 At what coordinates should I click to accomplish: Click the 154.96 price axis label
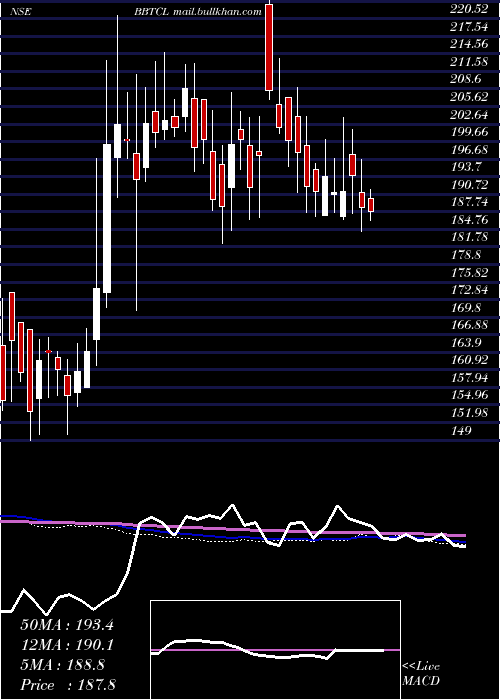point(468,395)
